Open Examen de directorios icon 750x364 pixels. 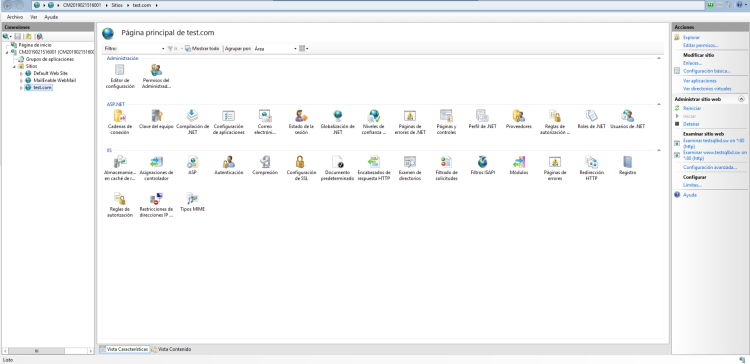pos(410,168)
